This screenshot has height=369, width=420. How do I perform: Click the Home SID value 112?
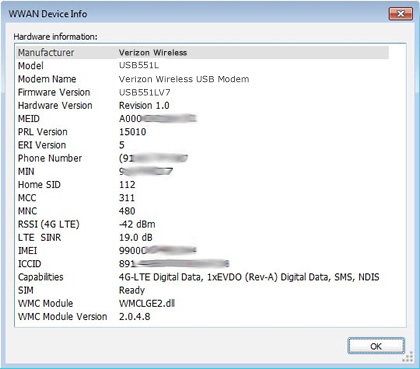127,185
